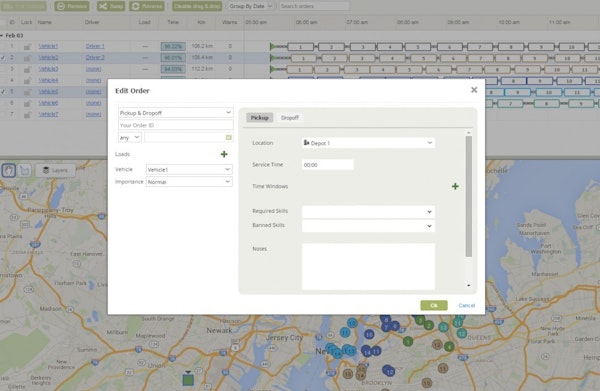Viewport: 600px width, 391px height.
Task: Tick the checkbox for row 3 Vehicle3
Action: pyautogui.click(x=2, y=69)
